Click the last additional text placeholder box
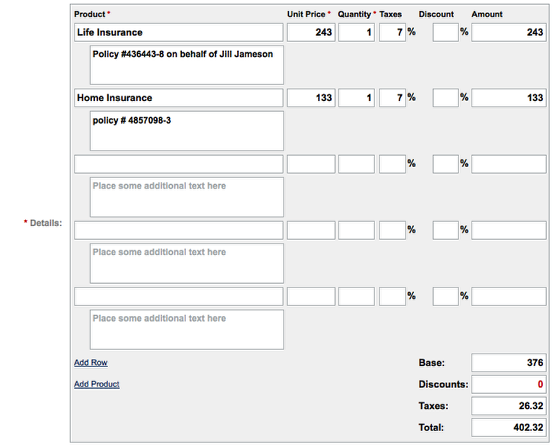Screen dimensions: 560x448 coord(187,330)
